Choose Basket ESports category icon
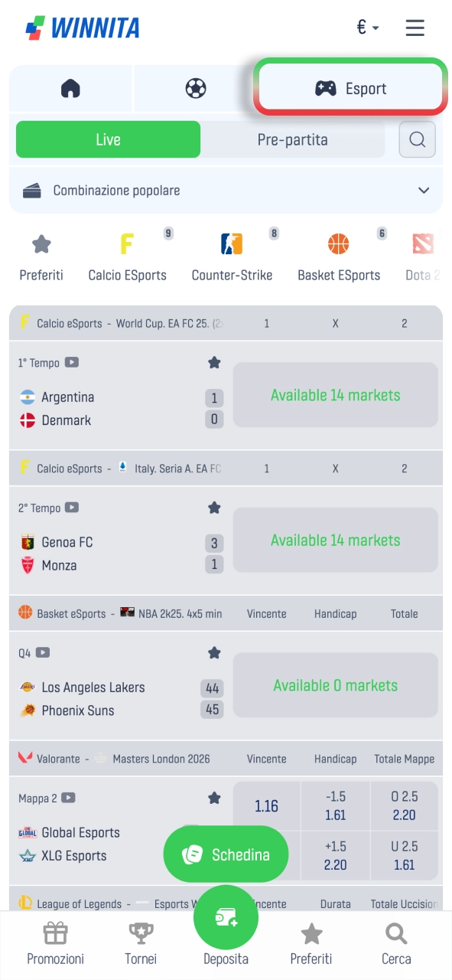The height and width of the screenshot is (980, 452). pyautogui.click(x=338, y=244)
